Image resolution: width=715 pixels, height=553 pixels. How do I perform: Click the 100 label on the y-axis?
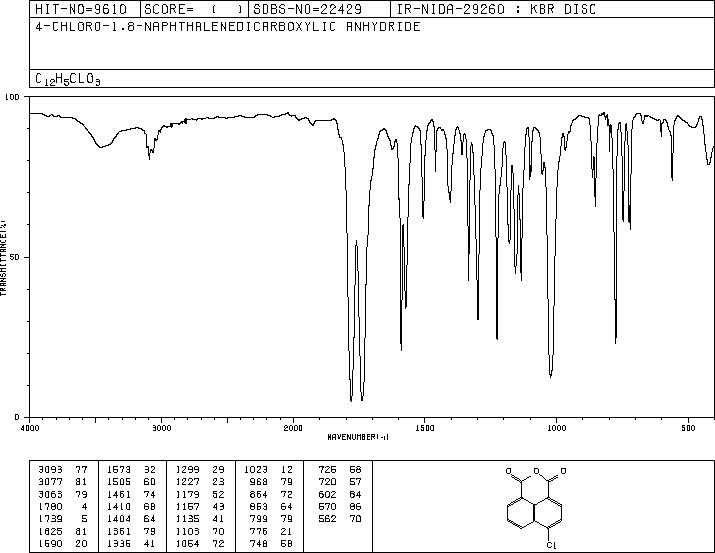12,97
